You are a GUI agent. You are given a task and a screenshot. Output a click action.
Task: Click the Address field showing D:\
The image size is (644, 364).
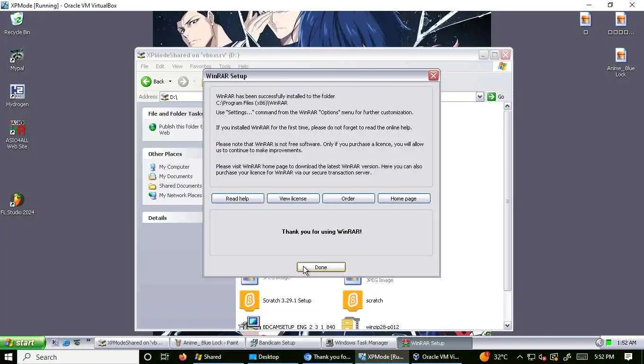tap(321, 97)
